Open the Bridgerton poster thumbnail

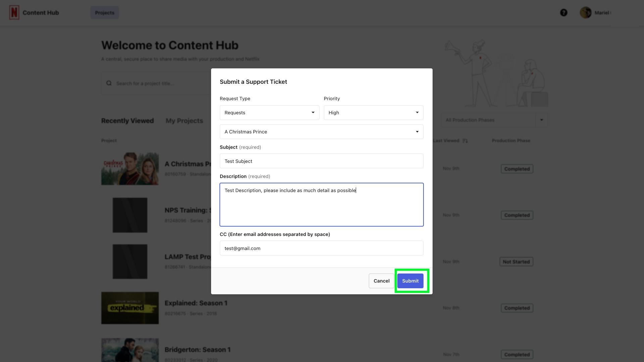(130, 350)
